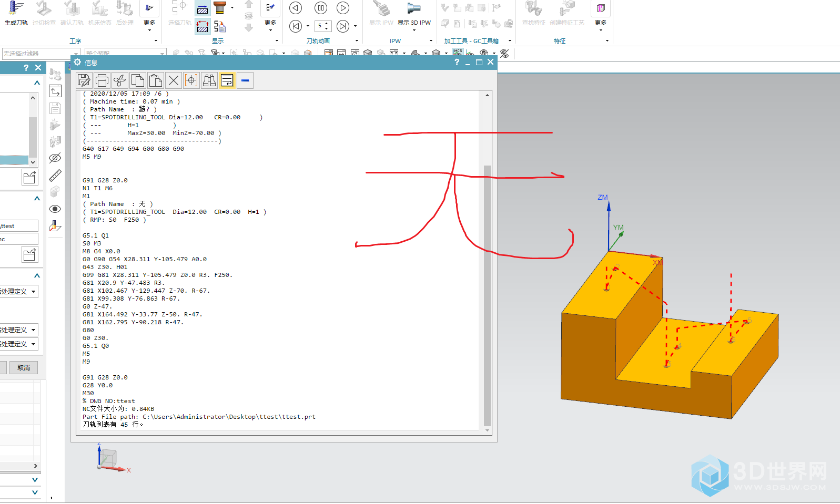
Task: Open help for the Information window
Action: tap(457, 62)
